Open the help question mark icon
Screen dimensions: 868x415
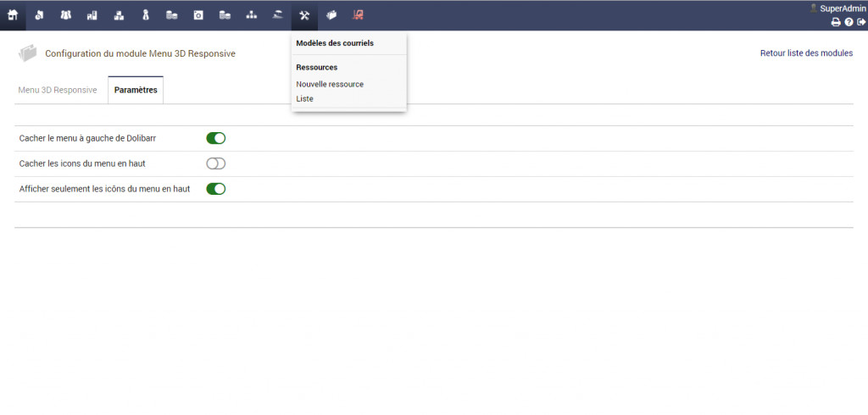coord(849,22)
